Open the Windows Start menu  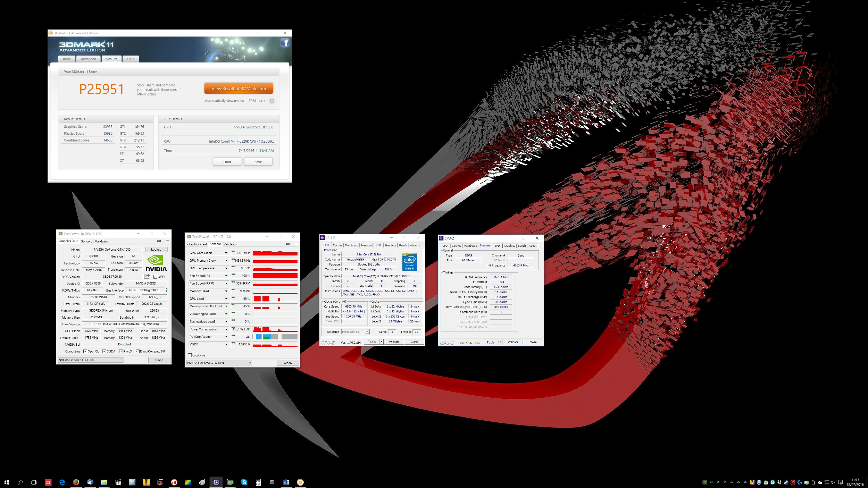tap(7, 482)
